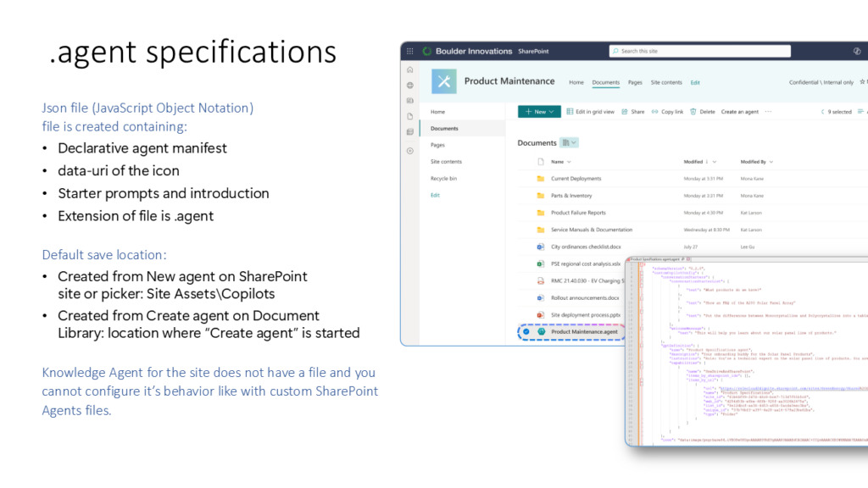Open the Documents view switcher dropdown
This screenshot has width=868, height=488.
[569, 142]
